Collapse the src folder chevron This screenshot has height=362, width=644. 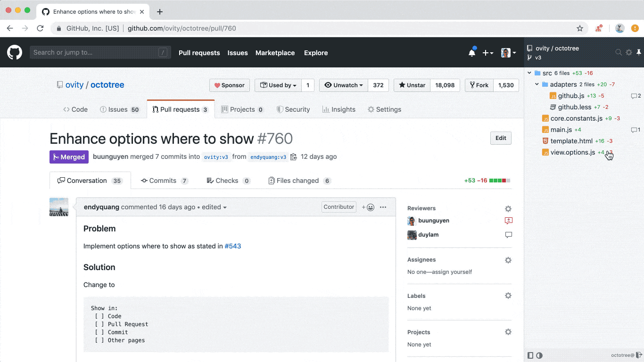(x=529, y=73)
